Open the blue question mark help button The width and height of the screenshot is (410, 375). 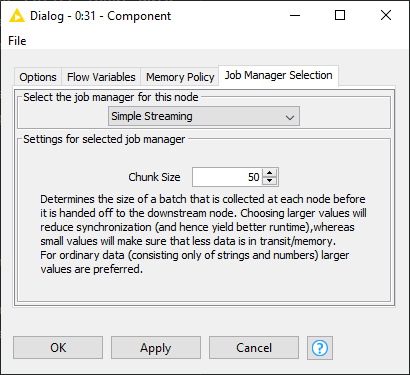click(320, 348)
